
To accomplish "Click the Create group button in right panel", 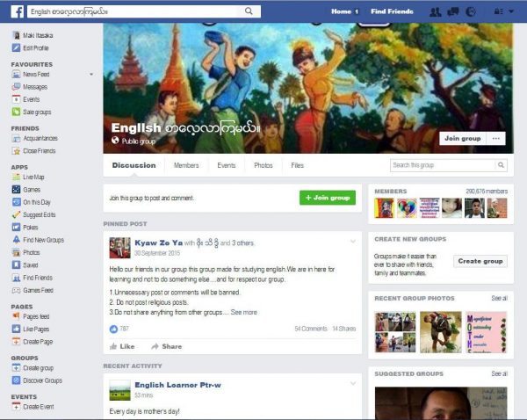I will pyautogui.click(x=480, y=261).
